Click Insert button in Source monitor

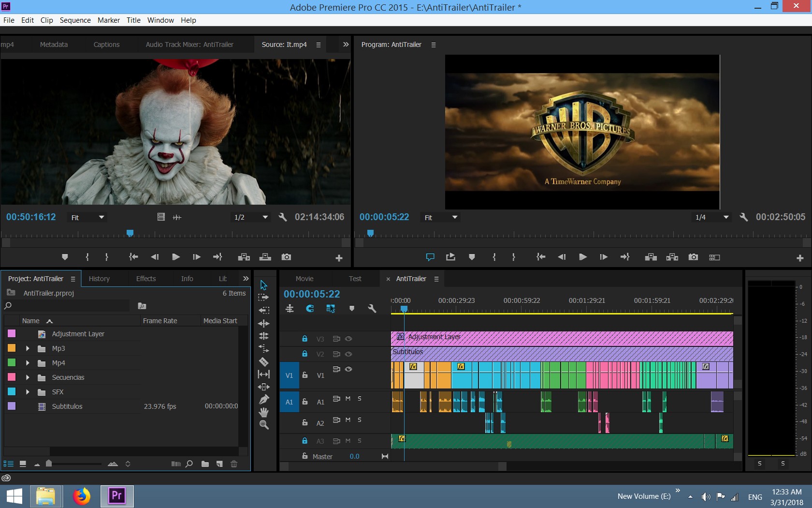coord(244,257)
